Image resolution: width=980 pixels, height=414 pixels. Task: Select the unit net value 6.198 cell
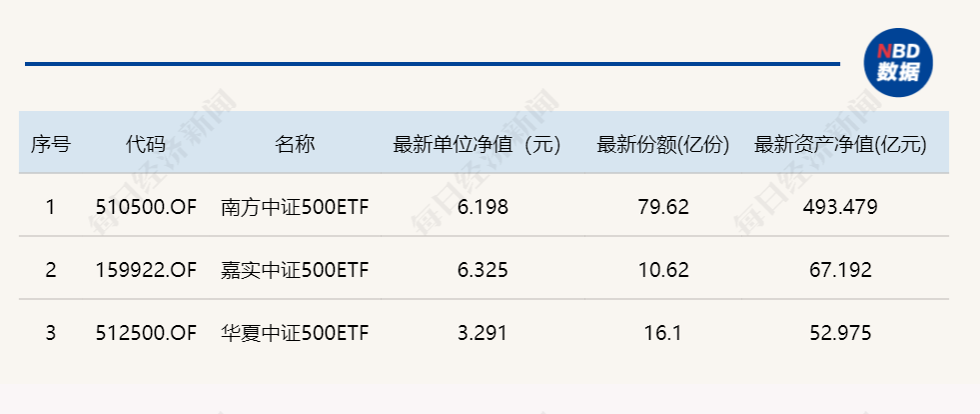(483, 207)
